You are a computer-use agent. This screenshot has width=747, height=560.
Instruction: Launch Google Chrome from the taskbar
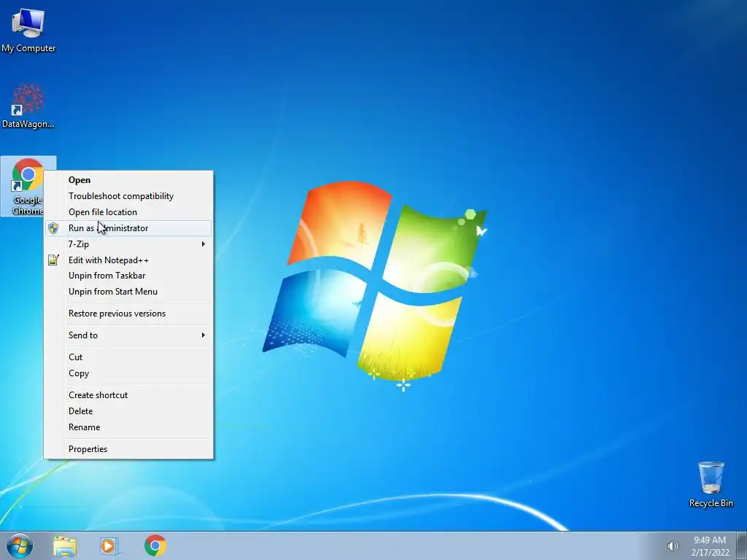(155, 545)
